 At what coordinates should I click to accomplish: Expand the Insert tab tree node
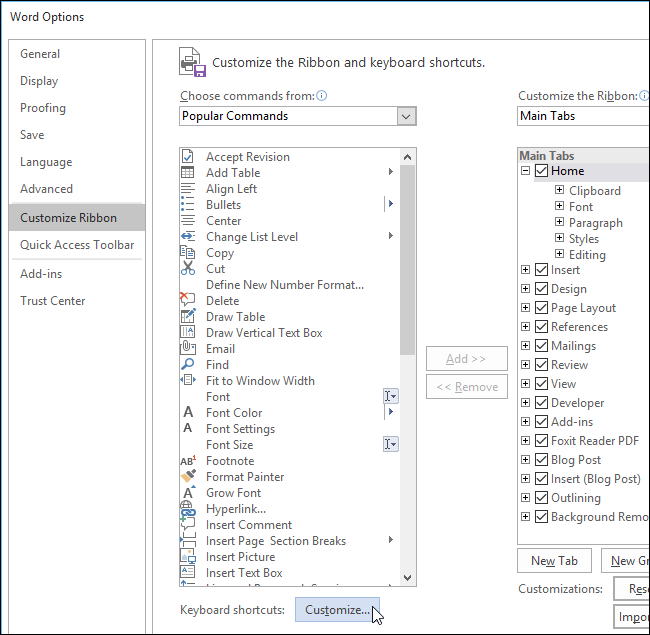tap(526, 270)
